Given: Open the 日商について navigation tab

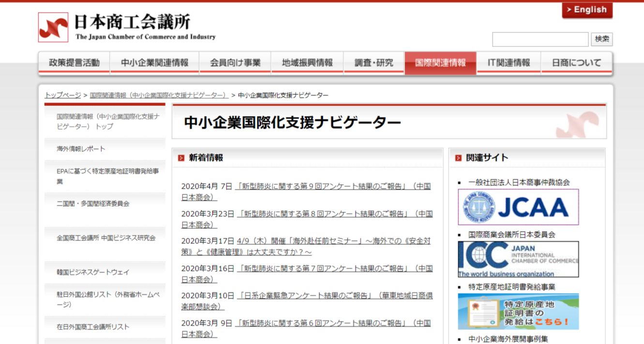Looking at the screenshot, I should coord(576,63).
